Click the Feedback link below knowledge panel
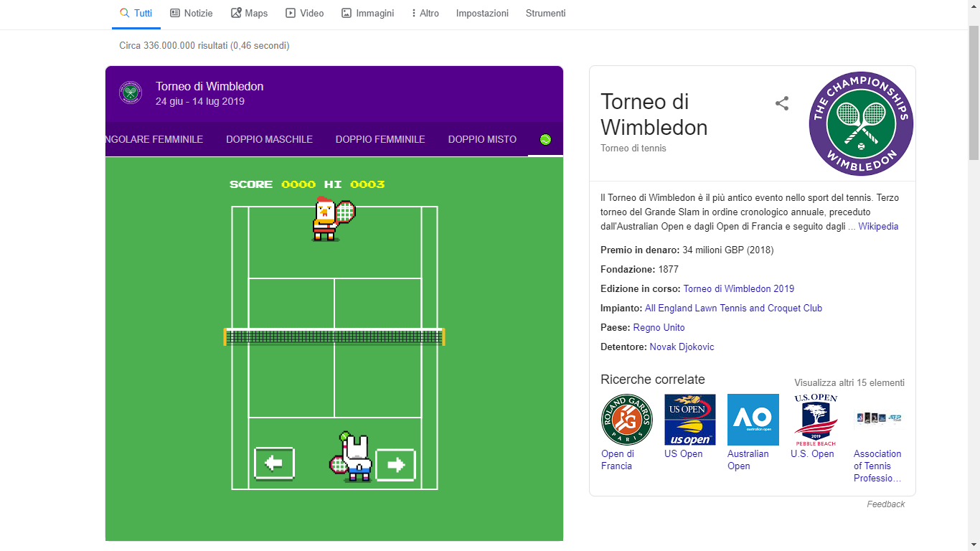 [x=885, y=504]
